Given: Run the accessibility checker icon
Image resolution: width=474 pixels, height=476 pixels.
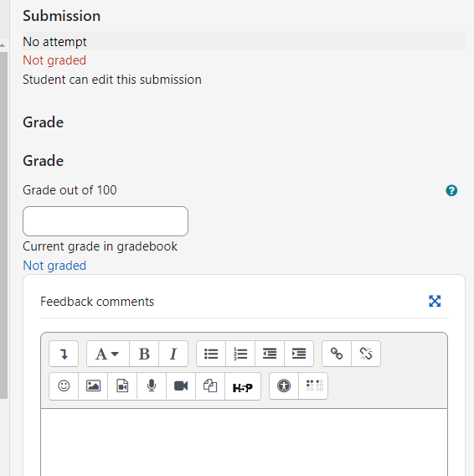Looking at the screenshot, I should (284, 386).
